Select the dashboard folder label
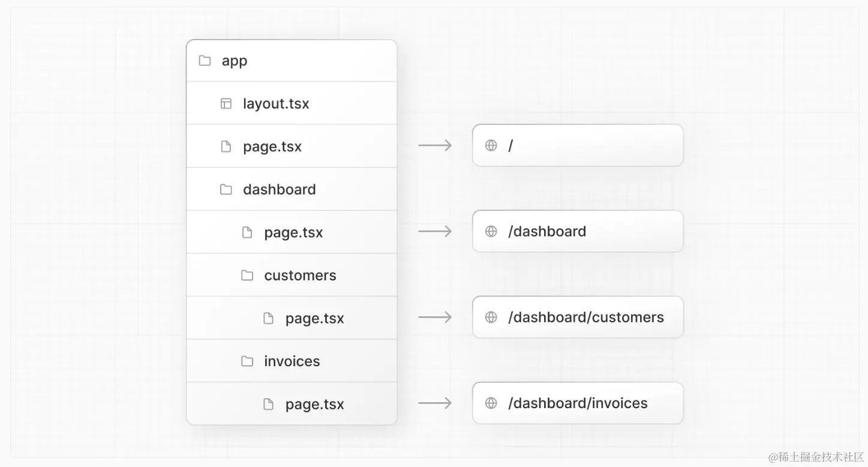Viewport: 868px width, 467px height. tap(279, 190)
